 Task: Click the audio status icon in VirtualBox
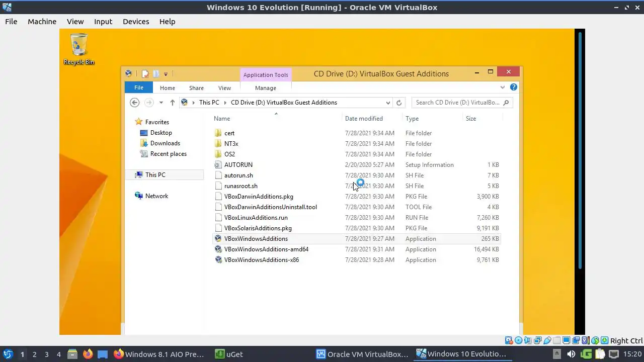(x=528, y=340)
